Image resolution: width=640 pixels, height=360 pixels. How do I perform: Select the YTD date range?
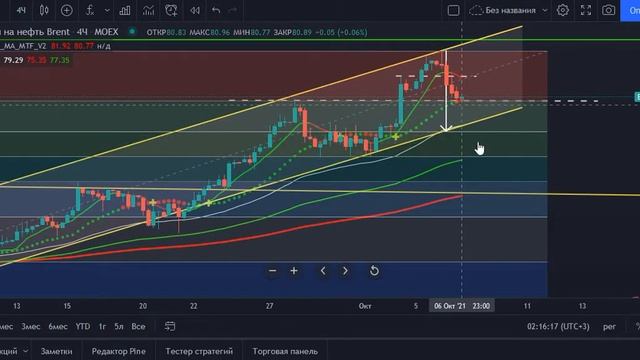pos(83,327)
